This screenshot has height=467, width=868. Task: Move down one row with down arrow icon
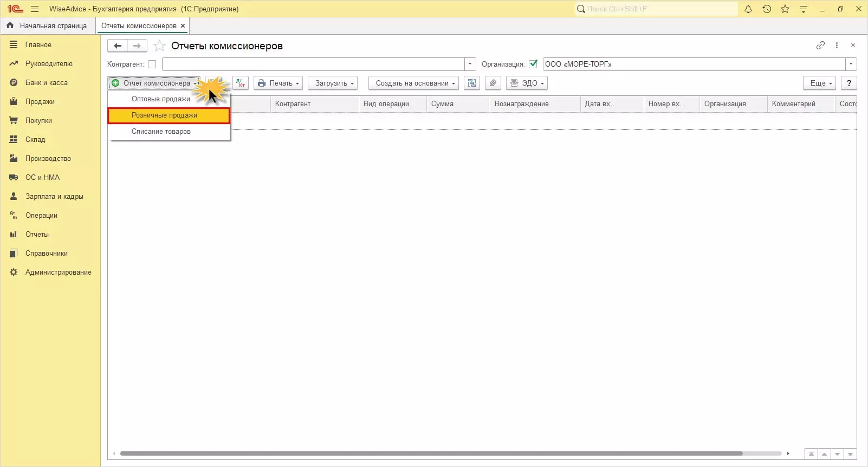click(x=837, y=454)
